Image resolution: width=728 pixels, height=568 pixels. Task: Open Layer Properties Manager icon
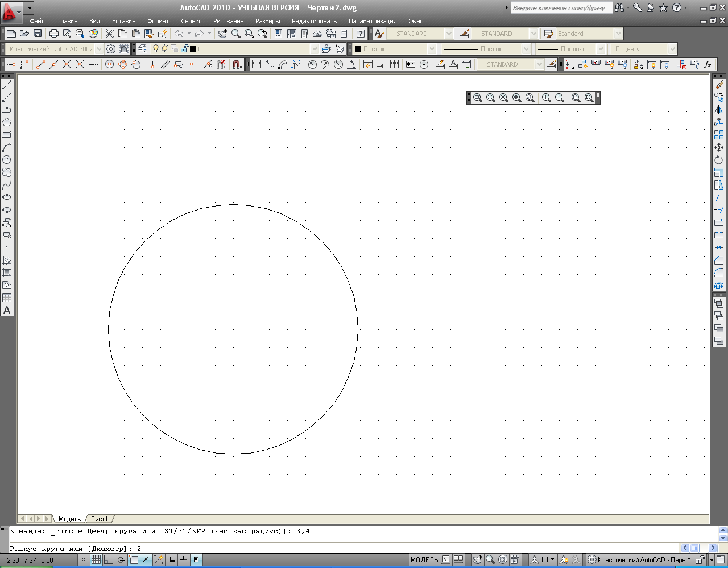pyautogui.click(x=143, y=49)
